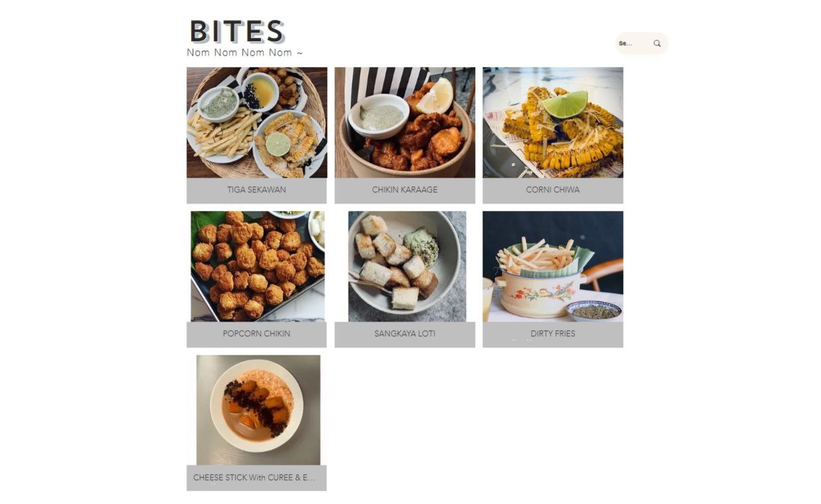This screenshot has width=821, height=504.
Task: Click the lemon wedge in Chikin Karaage image
Action: tap(435, 97)
